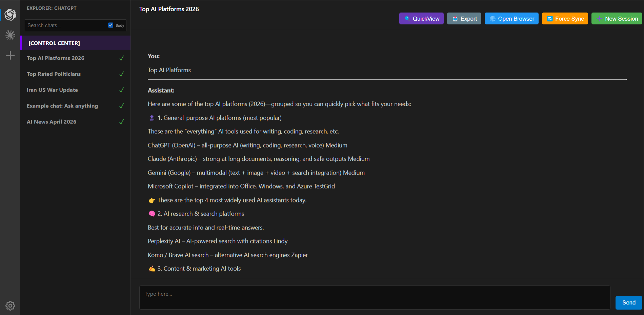Open the QuickView panel
The width and height of the screenshot is (644, 315).
click(421, 19)
